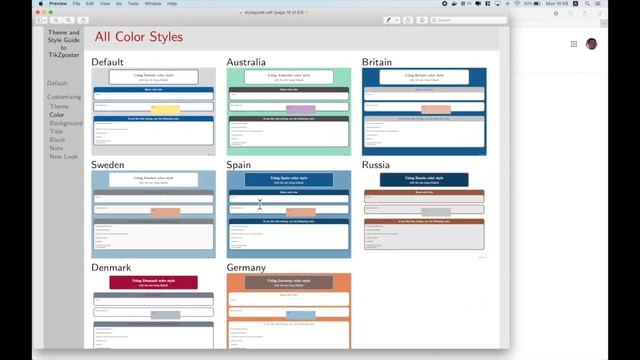Click the Australia heading text
Viewport: 640px width, 360px height.
pyautogui.click(x=246, y=62)
